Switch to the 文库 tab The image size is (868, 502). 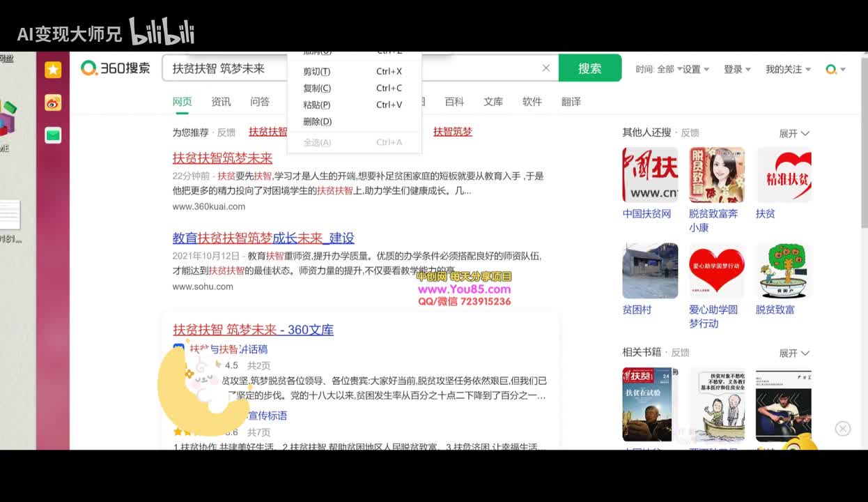[x=493, y=102]
